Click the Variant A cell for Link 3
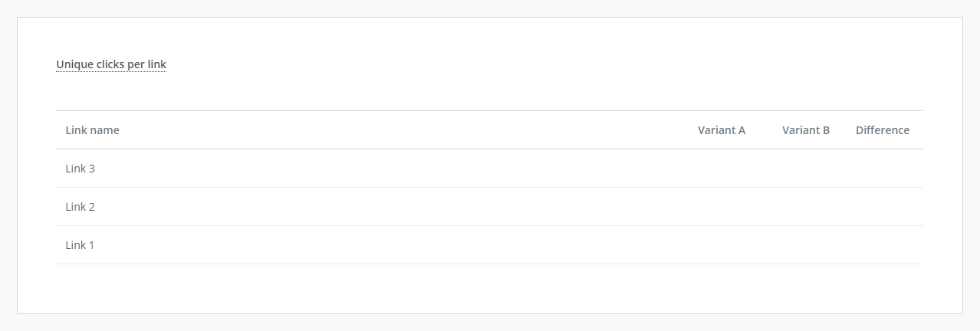Screen dimensions: 980x331 [721, 169]
